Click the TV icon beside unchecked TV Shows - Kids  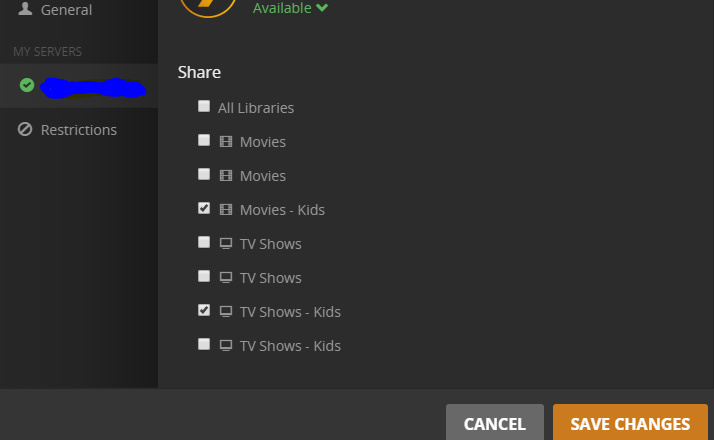pyautogui.click(x=226, y=346)
